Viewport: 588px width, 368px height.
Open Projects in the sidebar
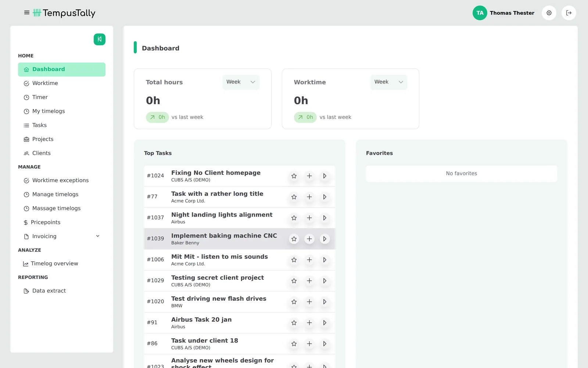[x=62, y=139]
